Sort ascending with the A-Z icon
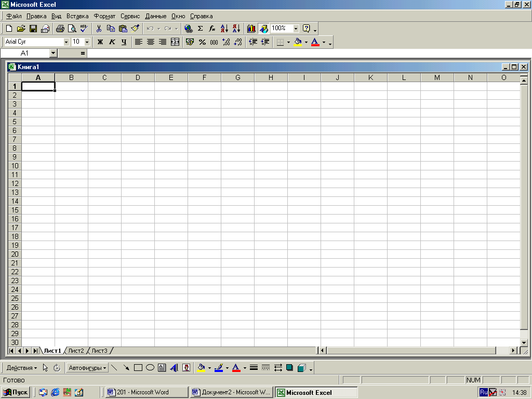Viewport: 532px width, 399px height. coord(224,29)
